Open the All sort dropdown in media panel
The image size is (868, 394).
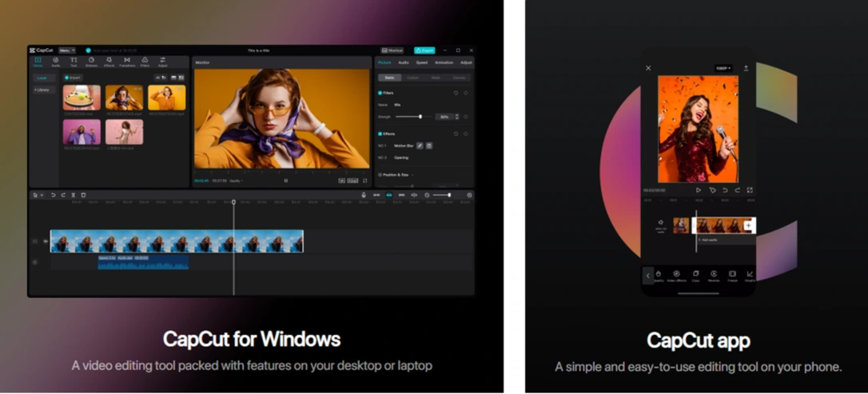[x=161, y=78]
